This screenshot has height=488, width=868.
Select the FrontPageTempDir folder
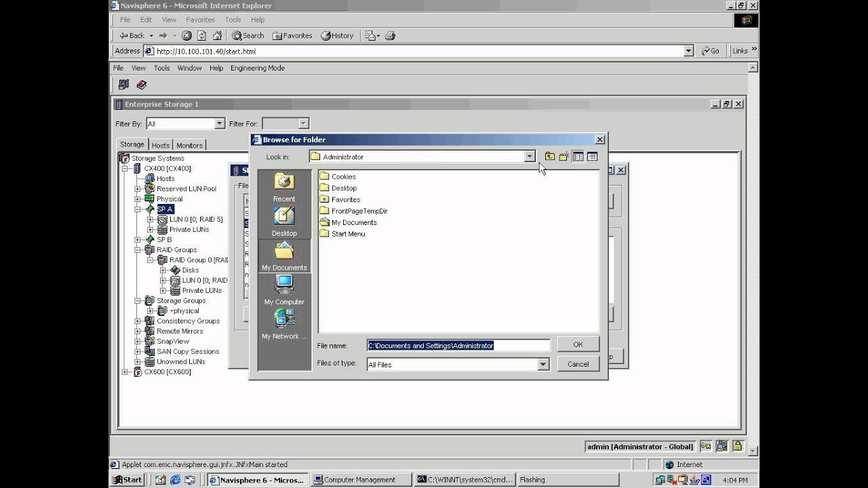pyautogui.click(x=353, y=211)
